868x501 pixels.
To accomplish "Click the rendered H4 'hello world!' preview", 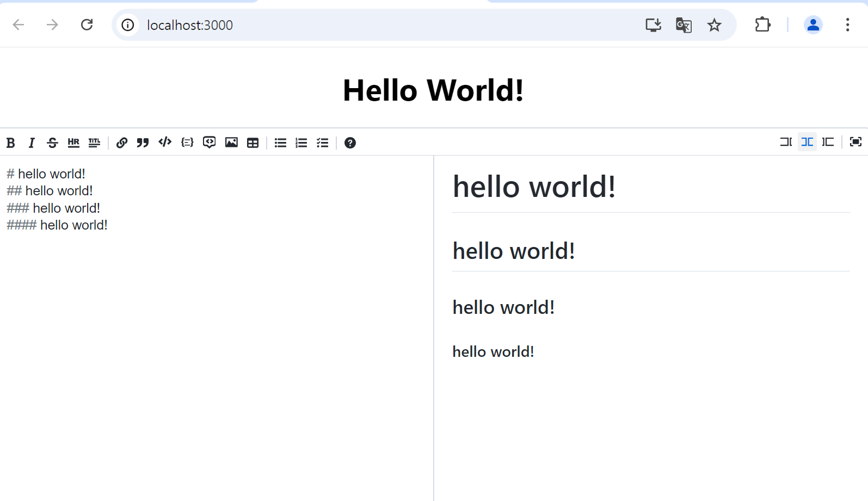I will coord(493,351).
